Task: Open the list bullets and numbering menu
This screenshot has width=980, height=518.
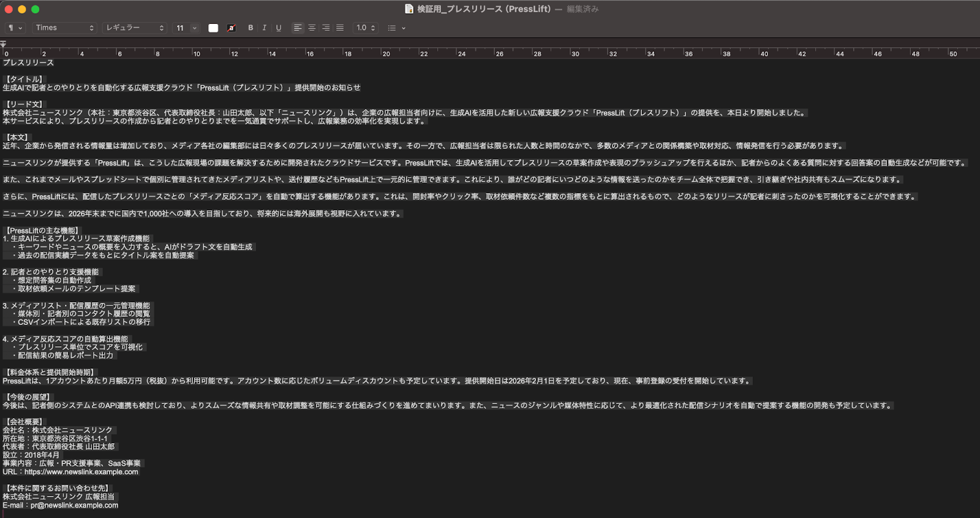Action: pos(397,28)
